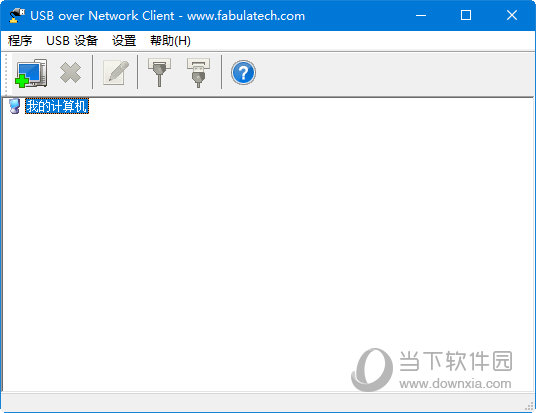Click the window resize grip corner
This screenshot has height=413, width=536.
(530, 406)
